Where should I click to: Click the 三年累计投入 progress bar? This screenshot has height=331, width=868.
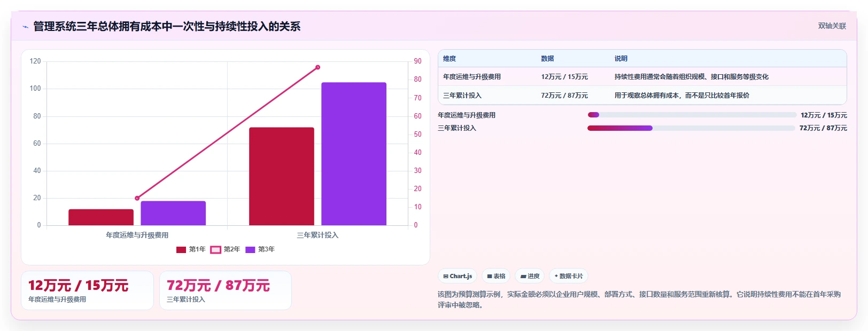pos(691,128)
